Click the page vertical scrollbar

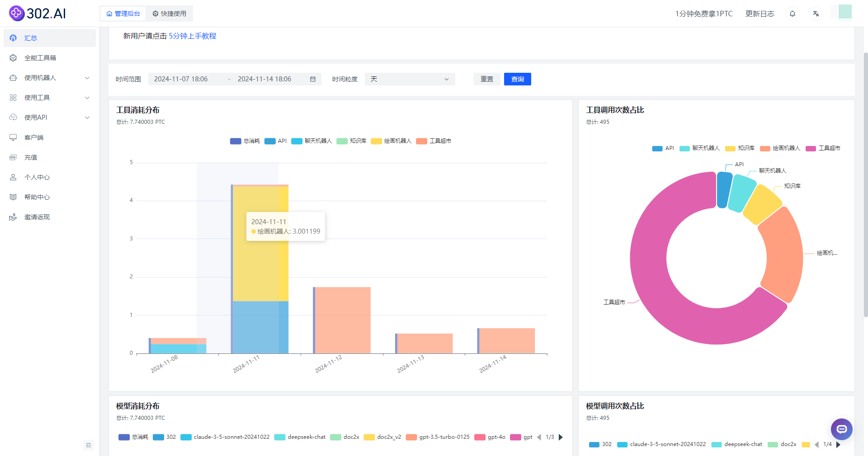[x=866, y=184]
